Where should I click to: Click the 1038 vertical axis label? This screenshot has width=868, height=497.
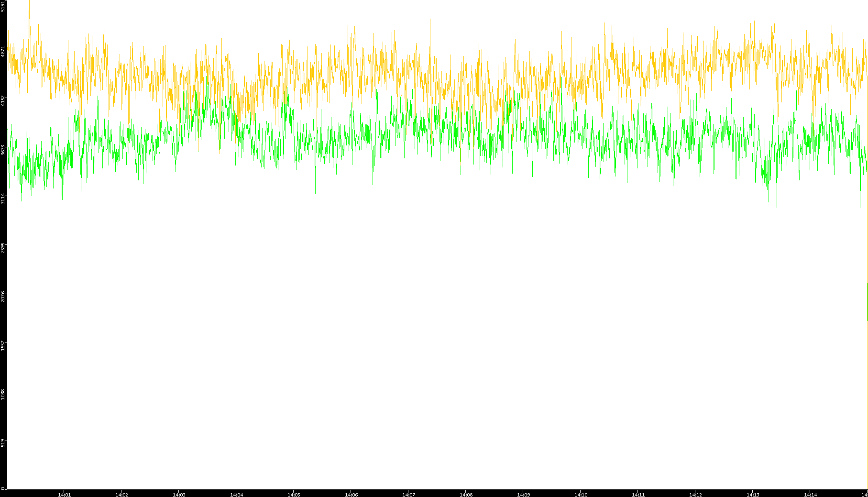coord(3,395)
